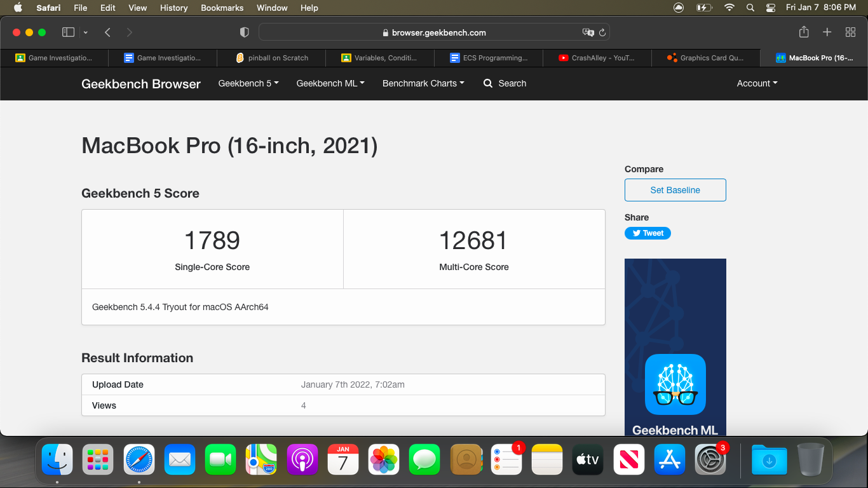868x488 pixels.
Task: Open Calendar showing JAN 7
Action: point(343,459)
